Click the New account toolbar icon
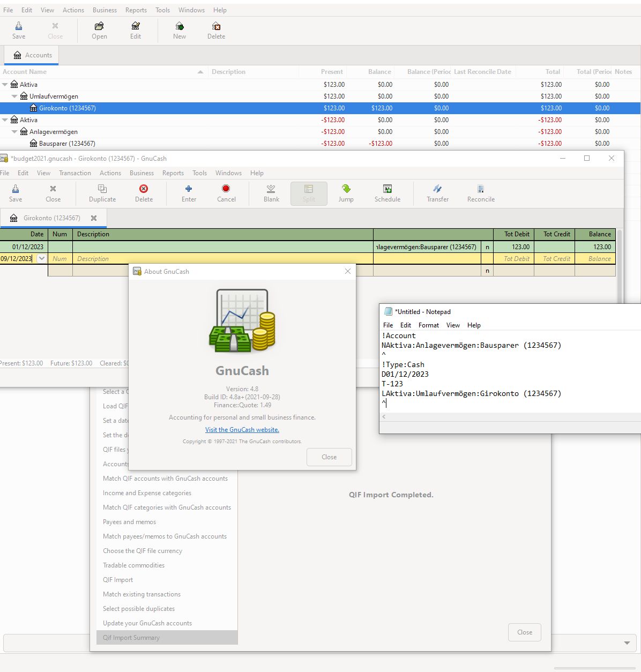The height and width of the screenshot is (672, 641). tap(180, 31)
